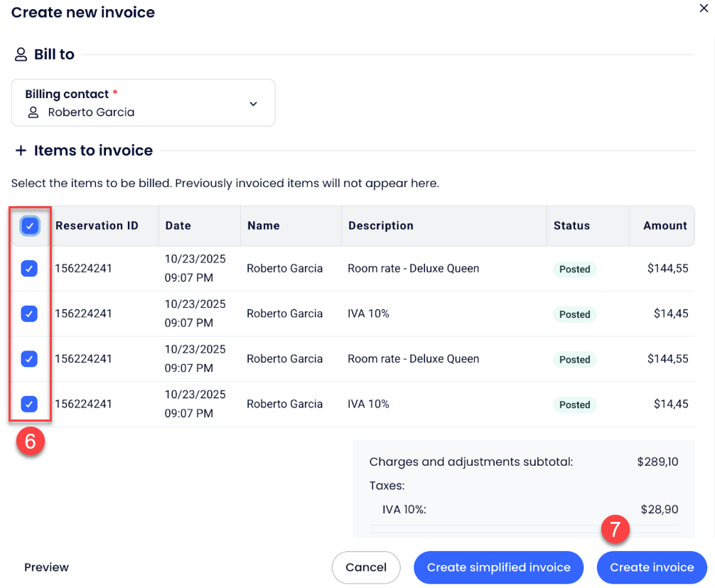
Task: Click the person icon inside Billing contact field
Action: pos(33,112)
